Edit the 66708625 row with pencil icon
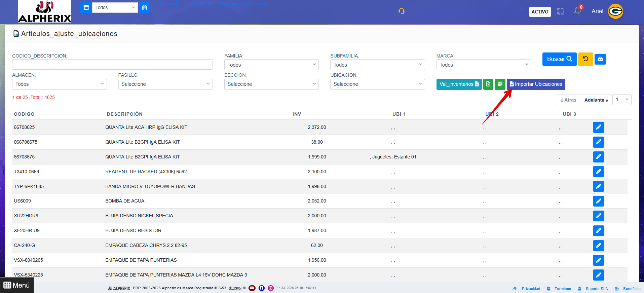644x293 pixels. click(x=599, y=127)
